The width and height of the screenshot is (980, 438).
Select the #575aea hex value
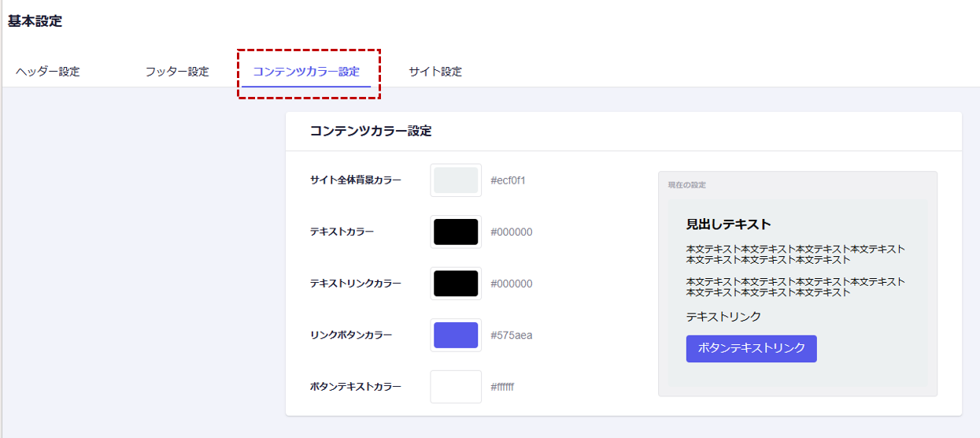[x=512, y=336]
